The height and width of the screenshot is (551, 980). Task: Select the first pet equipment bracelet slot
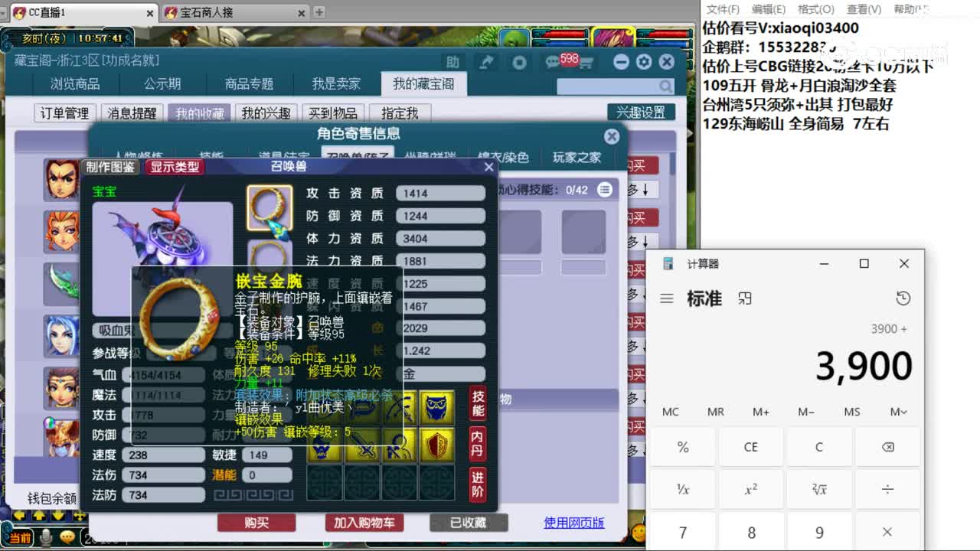click(x=269, y=207)
